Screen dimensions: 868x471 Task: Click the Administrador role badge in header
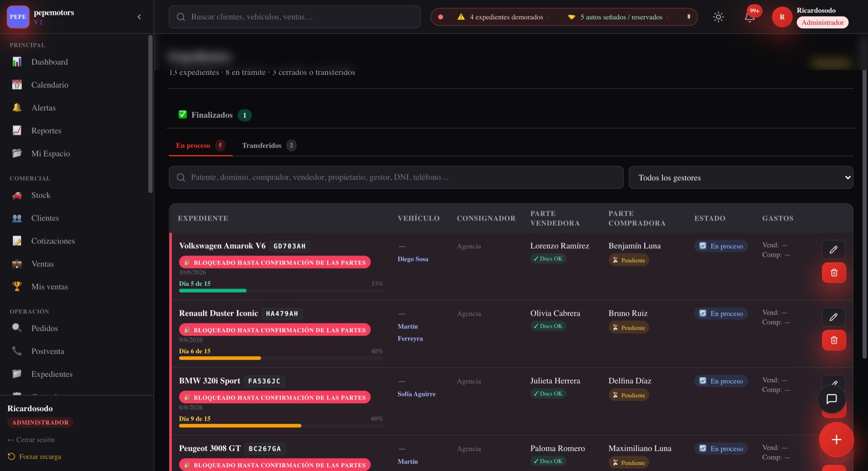point(822,23)
